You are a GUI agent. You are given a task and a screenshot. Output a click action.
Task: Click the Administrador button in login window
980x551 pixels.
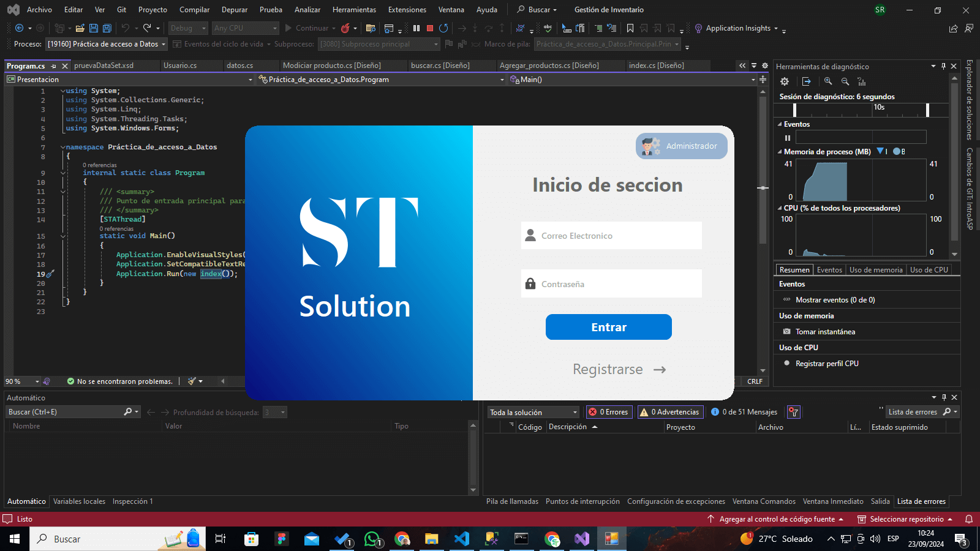[682, 146]
